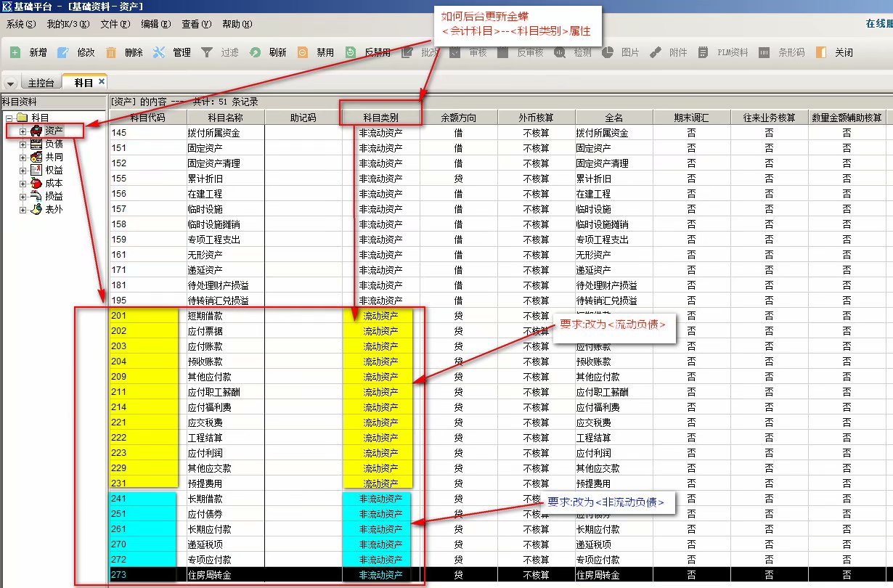The width and height of the screenshot is (893, 588).
Task: Click the 修改 (Modify) toolbar icon
Action: (x=63, y=52)
